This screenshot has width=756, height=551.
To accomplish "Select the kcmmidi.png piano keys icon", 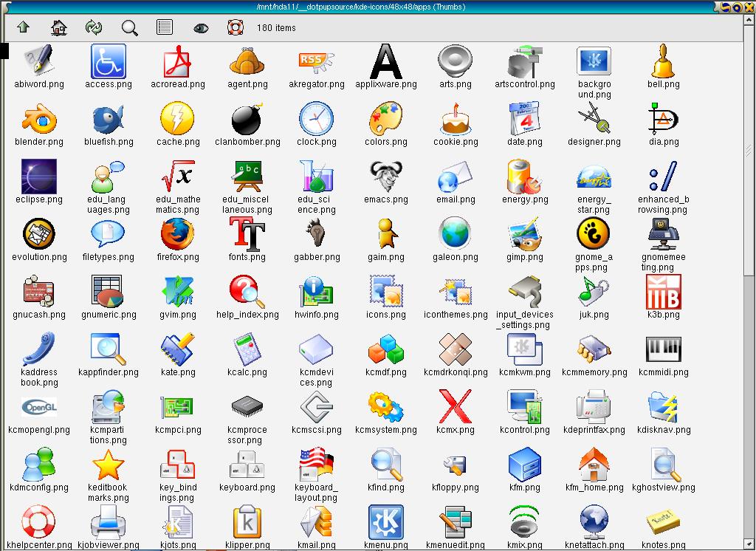I will point(664,349).
